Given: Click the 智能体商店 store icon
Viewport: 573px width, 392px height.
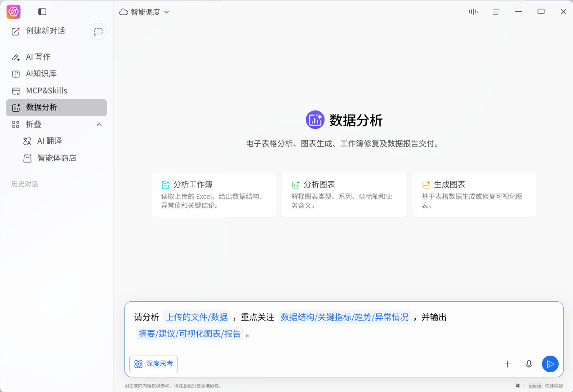Looking at the screenshot, I should tap(27, 158).
